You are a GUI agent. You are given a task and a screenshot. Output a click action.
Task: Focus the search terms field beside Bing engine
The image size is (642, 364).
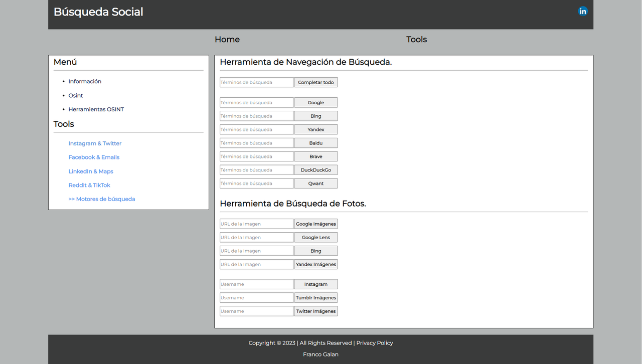coord(257,116)
